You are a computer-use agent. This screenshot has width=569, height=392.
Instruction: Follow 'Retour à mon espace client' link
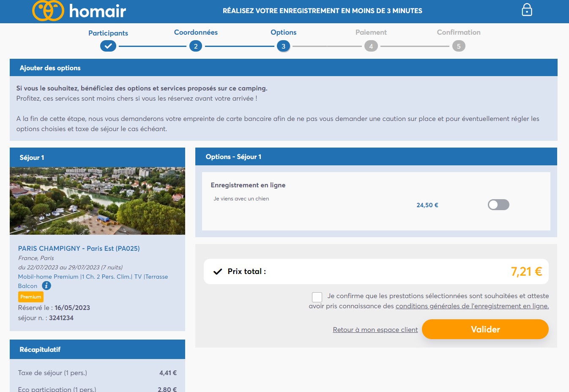pyautogui.click(x=375, y=330)
